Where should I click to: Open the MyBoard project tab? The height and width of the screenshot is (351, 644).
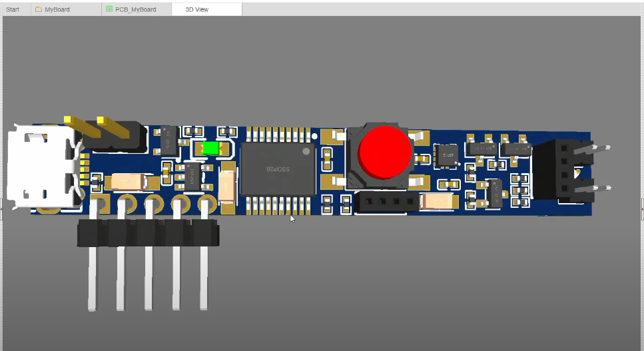66,9
